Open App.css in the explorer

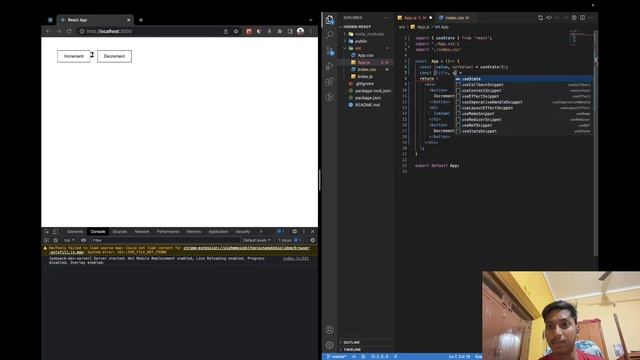(x=365, y=55)
